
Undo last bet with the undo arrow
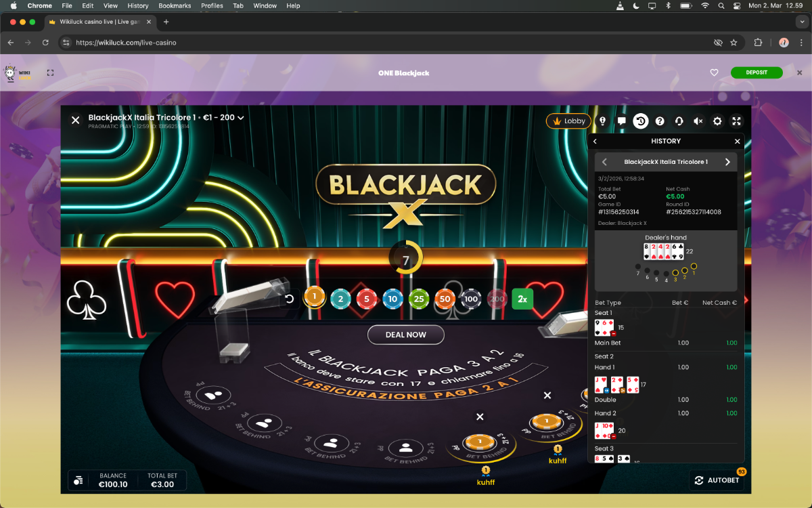coord(290,299)
